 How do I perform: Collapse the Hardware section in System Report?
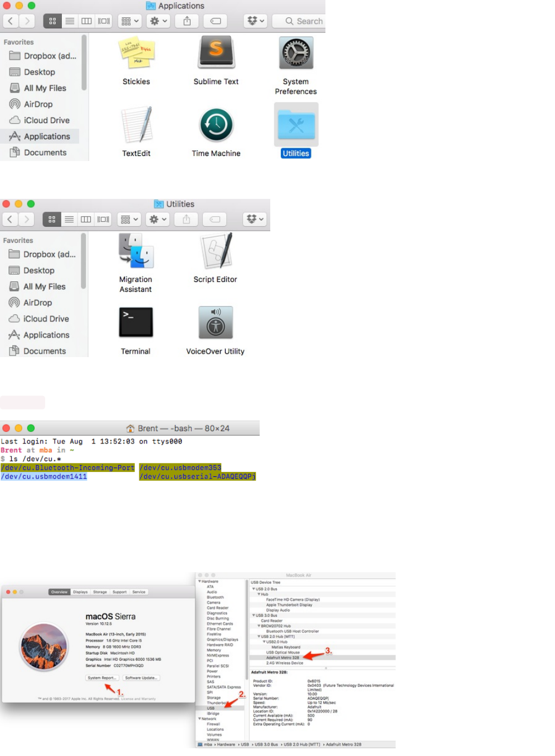(199, 582)
